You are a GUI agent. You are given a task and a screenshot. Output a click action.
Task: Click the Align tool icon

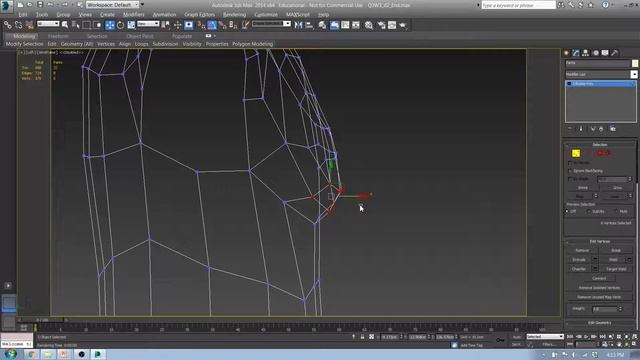tap(309, 25)
